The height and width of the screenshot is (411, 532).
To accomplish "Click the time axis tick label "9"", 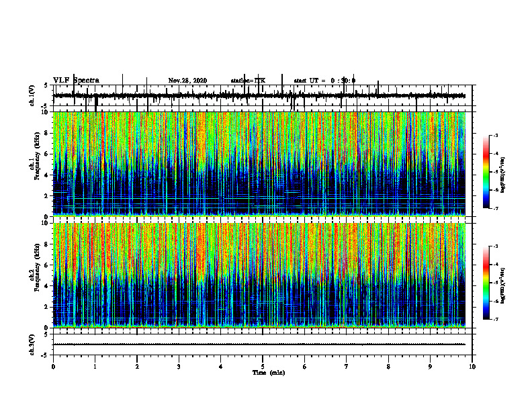I will point(430,367).
